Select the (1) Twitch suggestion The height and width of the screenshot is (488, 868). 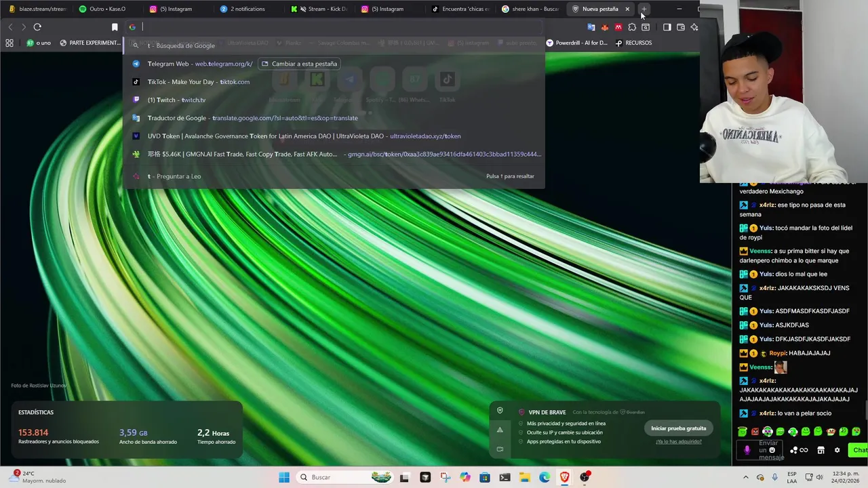334,100
